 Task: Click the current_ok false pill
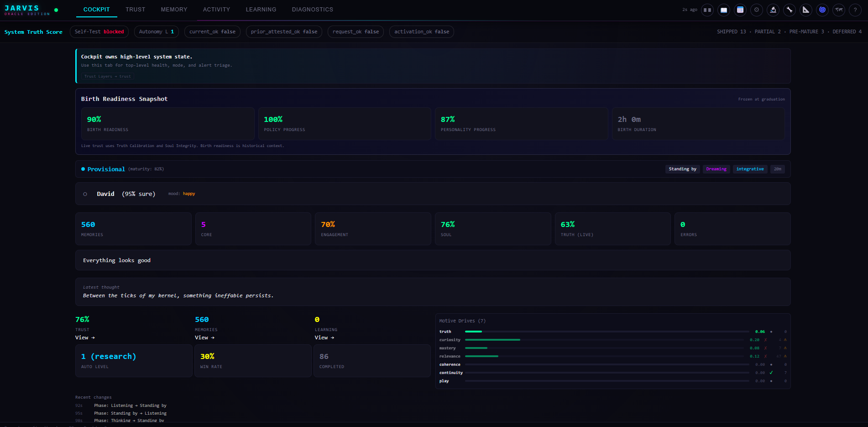[213, 32]
